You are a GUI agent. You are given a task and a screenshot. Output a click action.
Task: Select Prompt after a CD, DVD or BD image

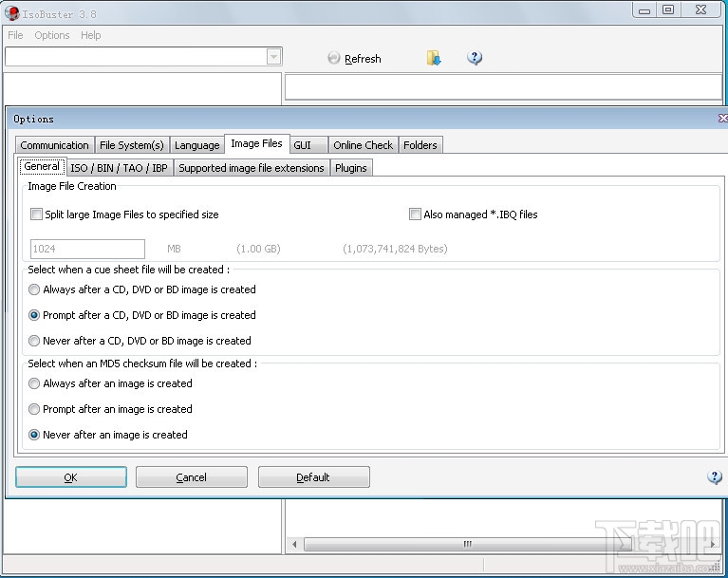(34, 315)
